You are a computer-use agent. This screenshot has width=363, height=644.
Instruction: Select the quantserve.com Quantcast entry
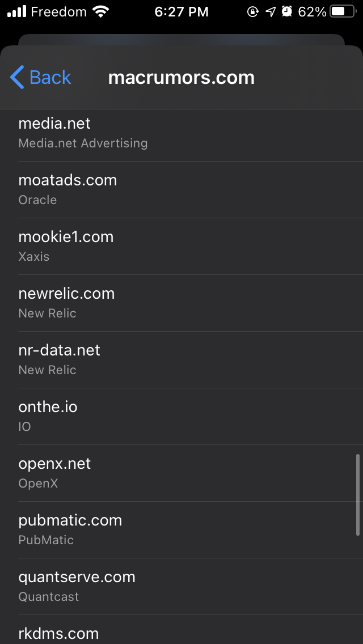click(x=181, y=586)
